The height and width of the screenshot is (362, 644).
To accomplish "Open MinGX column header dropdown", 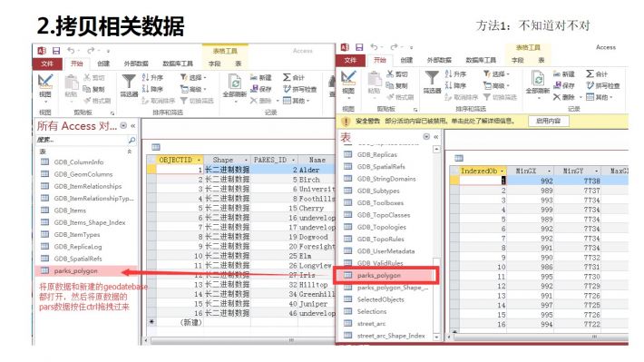I will pos(549,171).
